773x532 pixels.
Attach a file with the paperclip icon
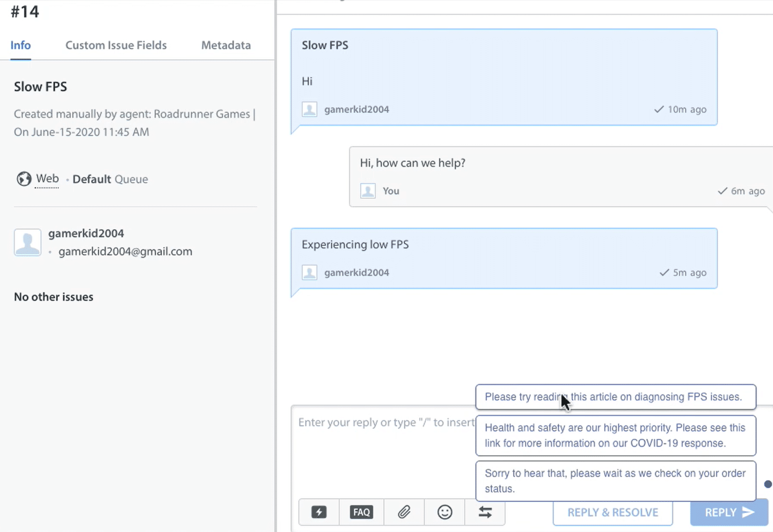(x=404, y=512)
